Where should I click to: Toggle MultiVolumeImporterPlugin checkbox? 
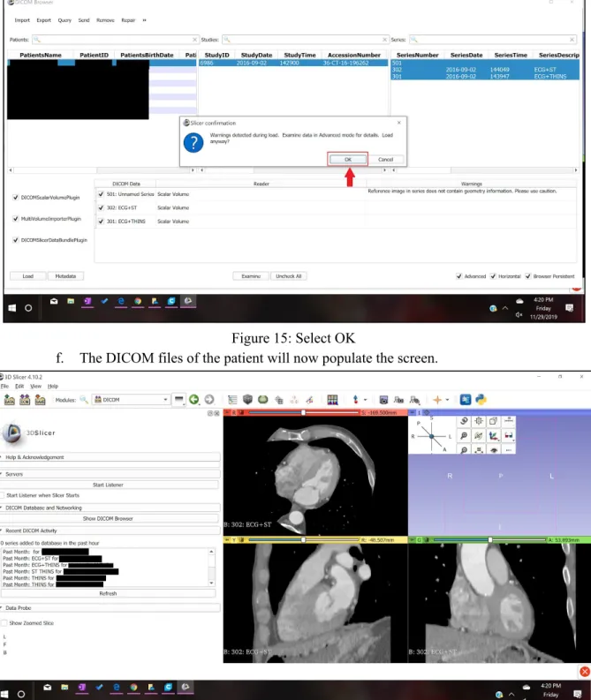(x=16, y=219)
